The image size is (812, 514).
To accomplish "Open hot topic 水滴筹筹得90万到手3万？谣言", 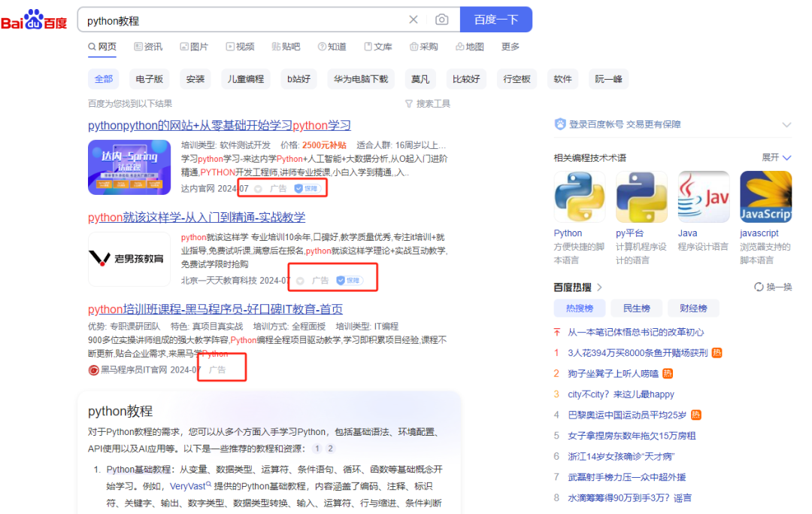I will [x=629, y=498].
